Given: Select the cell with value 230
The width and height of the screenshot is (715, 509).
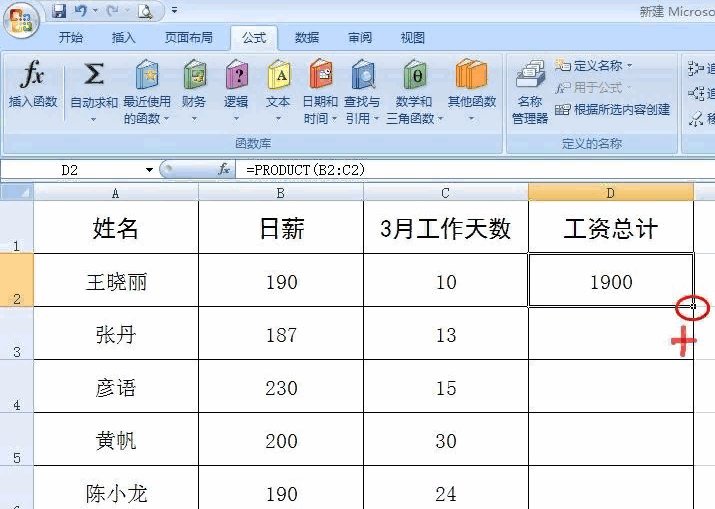Looking at the screenshot, I should point(281,386).
